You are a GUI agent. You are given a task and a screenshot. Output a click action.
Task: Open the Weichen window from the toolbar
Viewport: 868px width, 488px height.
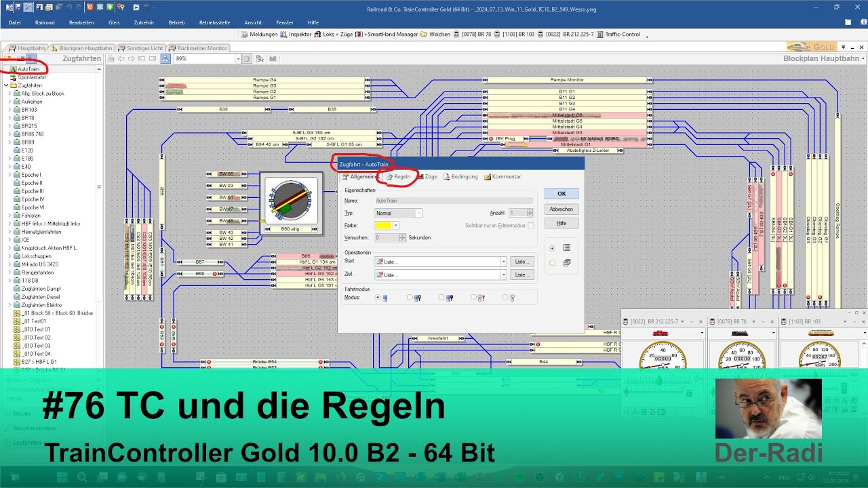[x=435, y=34]
